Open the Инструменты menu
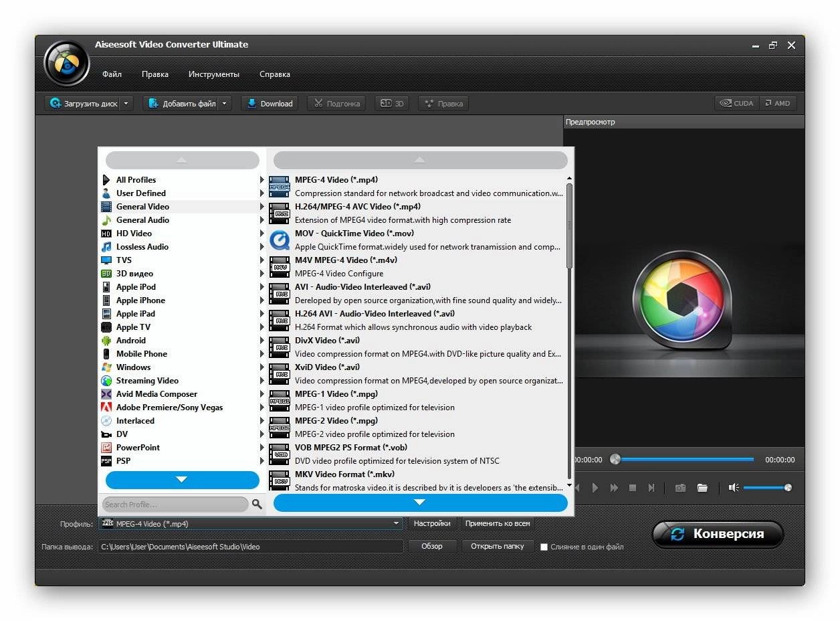840x621 pixels. click(214, 74)
